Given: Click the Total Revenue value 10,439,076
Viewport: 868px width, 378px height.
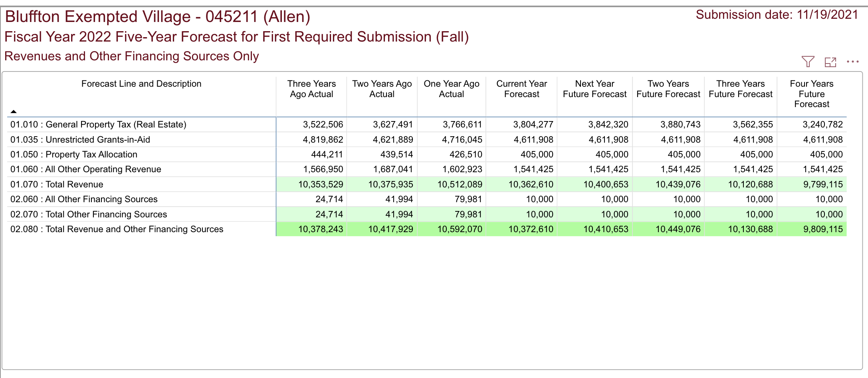Looking at the screenshot, I should click(x=678, y=184).
